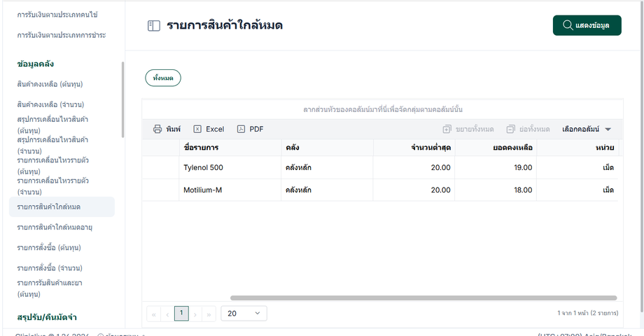Click the sidebar panel icon beside page title
The height and width of the screenshot is (336, 644).
click(153, 26)
